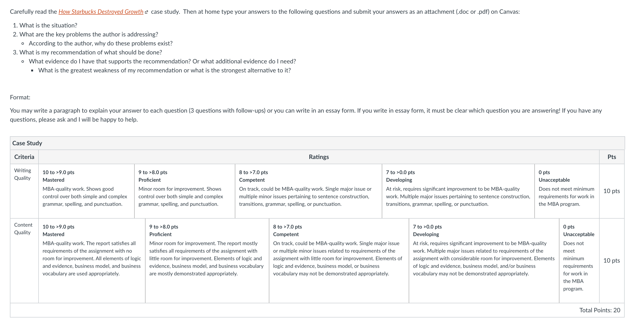Click the Content Quality criterion label
Screen dimensions: 644x326
[23, 229]
